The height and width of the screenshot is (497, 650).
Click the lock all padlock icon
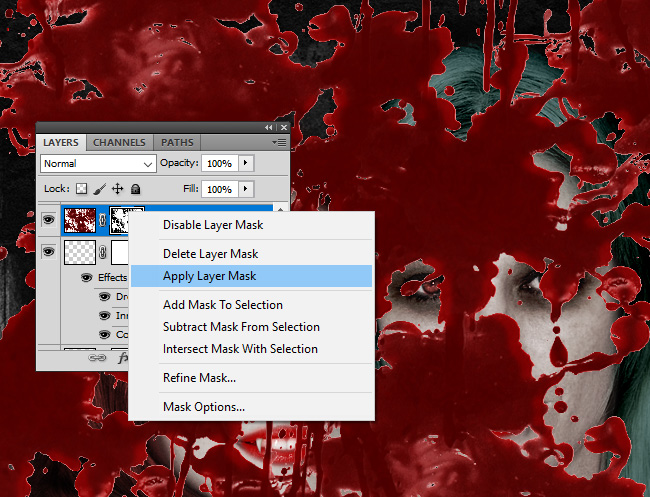tap(135, 189)
